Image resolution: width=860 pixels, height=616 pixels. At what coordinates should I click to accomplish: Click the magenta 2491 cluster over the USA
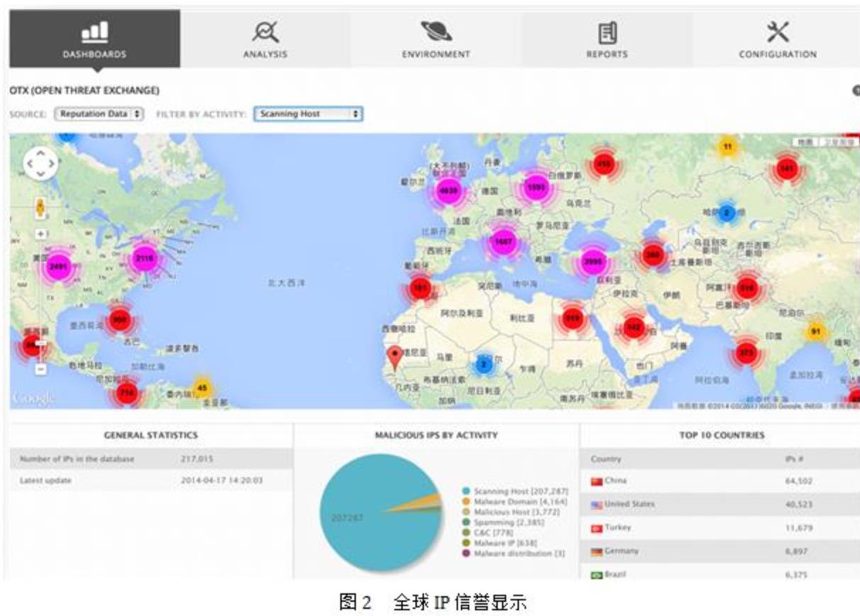tap(58, 267)
